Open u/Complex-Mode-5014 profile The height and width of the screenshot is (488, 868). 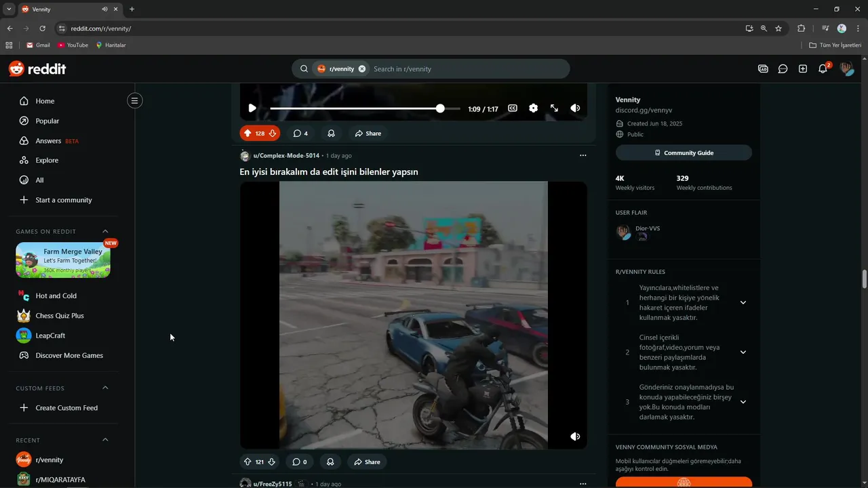click(286, 155)
